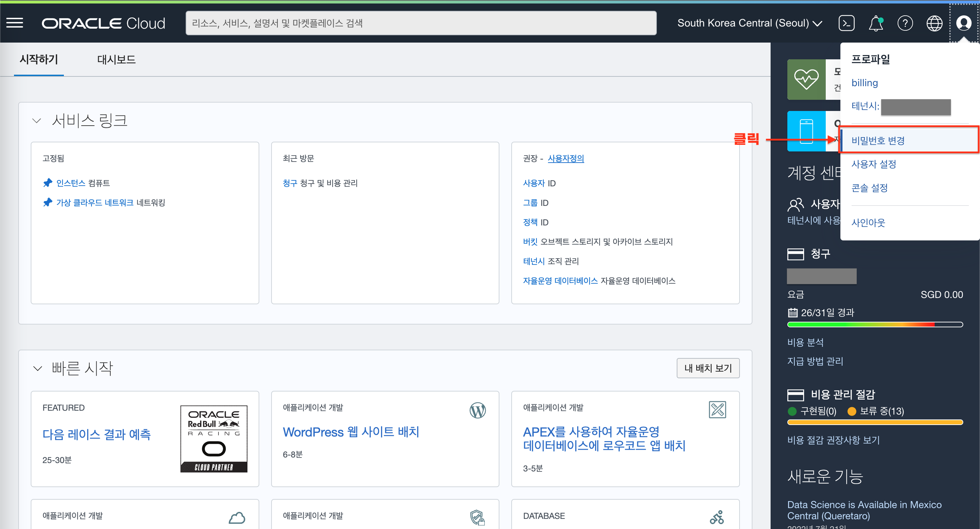Image resolution: width=980 pixels, height=529 pixels.
Task: Click the users icon next to 사용자
Action: pos(795,204)
